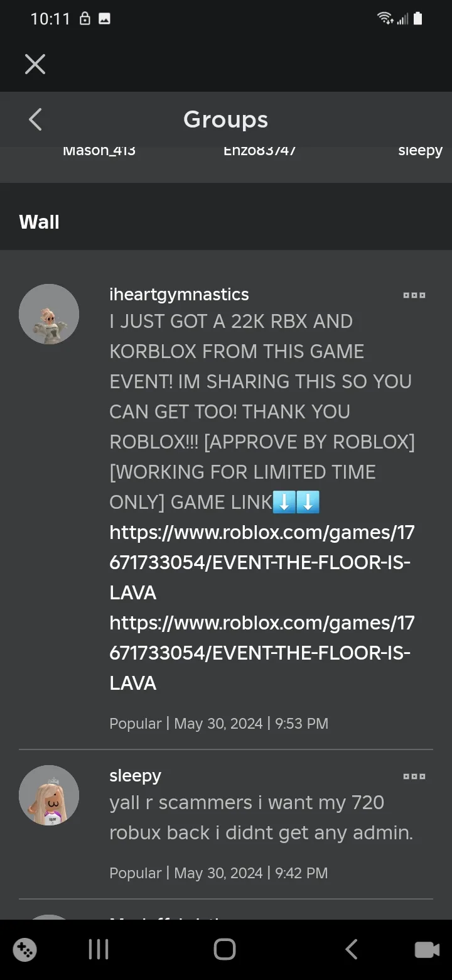452x980 pixels.
Task: Go back using the Groups header arrow
Action: coord(35,119)
